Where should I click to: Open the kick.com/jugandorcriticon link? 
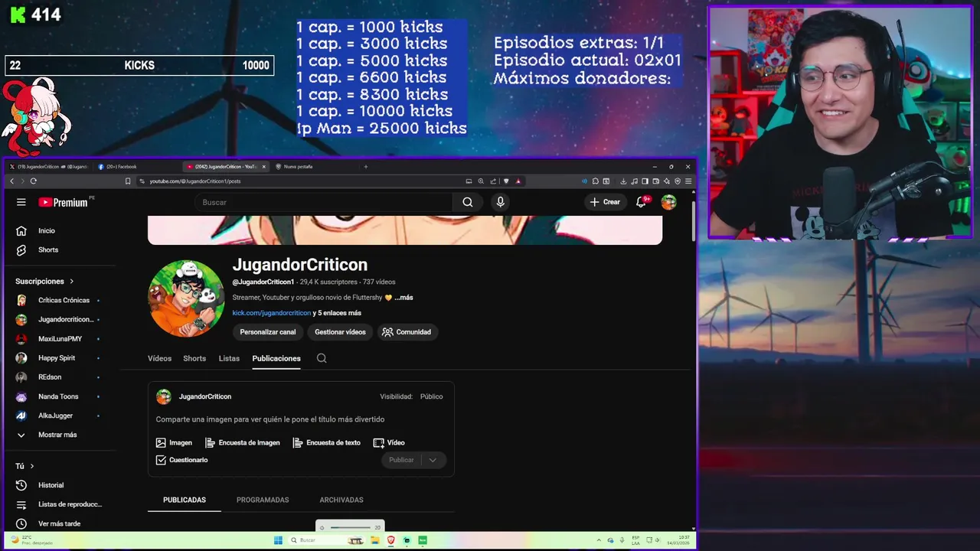272,313
